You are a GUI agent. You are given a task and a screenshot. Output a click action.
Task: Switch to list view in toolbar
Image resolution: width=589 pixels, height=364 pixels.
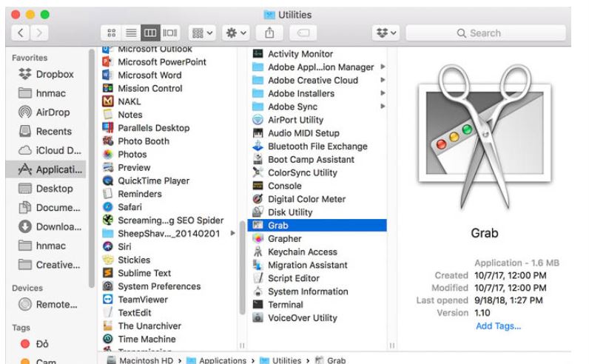point(131,33)
